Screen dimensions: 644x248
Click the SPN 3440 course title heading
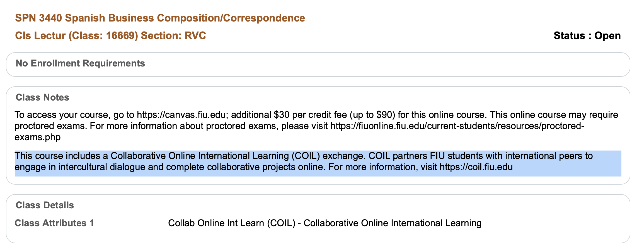[160, 18]
